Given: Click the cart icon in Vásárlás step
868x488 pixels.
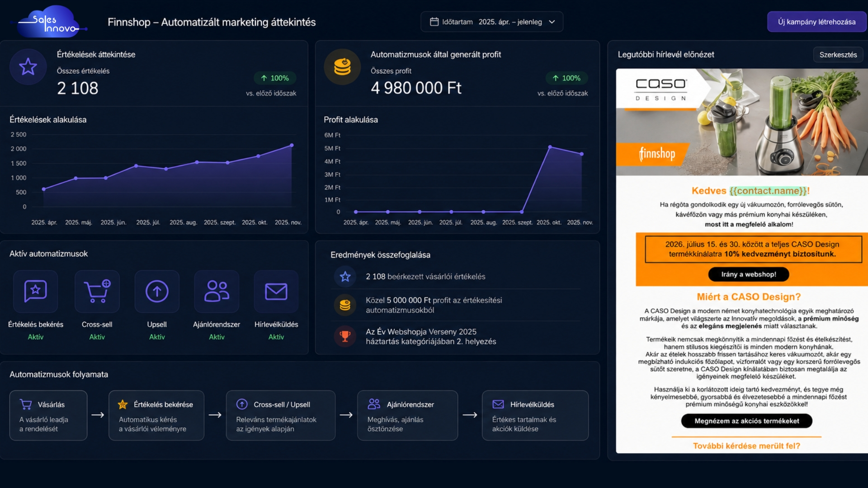Looking at the screenshot, I should click(26, 404).
